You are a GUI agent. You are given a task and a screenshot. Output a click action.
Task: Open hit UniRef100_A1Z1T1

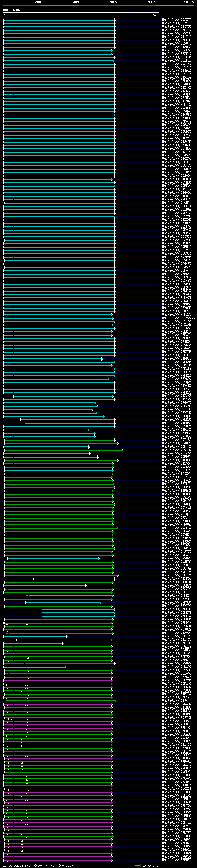[177, 23]
